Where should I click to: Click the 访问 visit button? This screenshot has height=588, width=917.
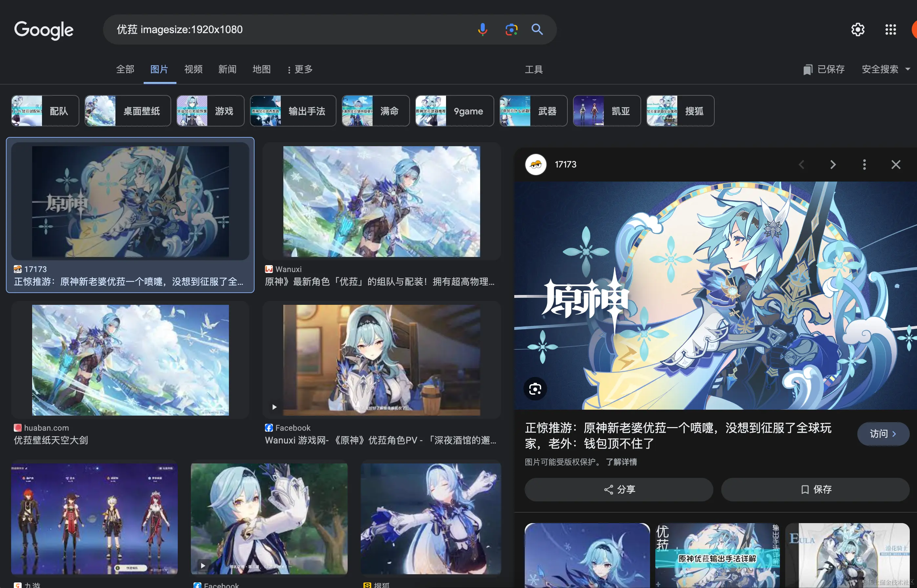[x=883, y=434]
